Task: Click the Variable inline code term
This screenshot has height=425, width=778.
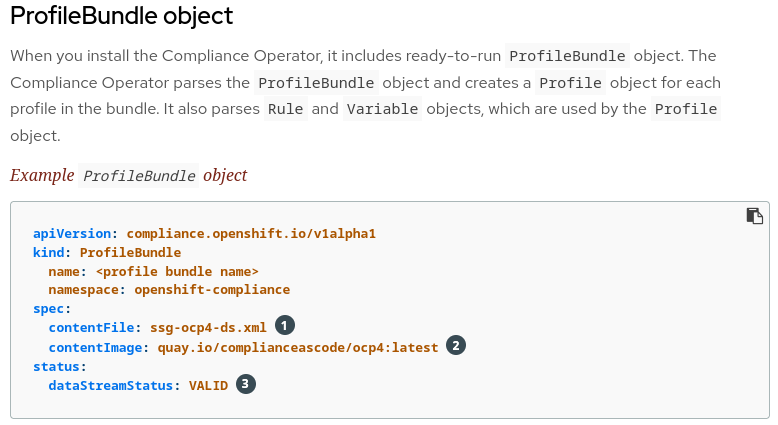Action: click(382, 109)
